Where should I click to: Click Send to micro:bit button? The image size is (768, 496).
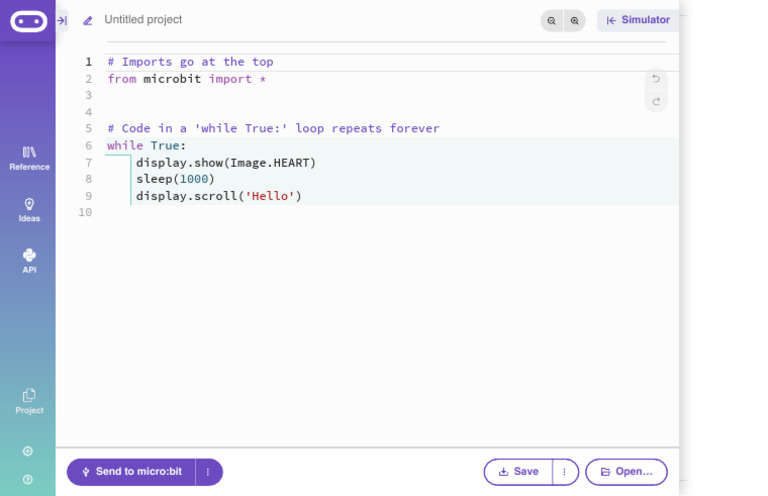pyautogui.click(x=131, y=472)
